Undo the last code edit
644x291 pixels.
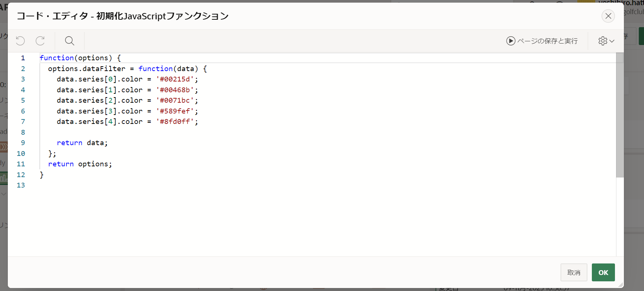pyautogui.click(x=20, y=41)
